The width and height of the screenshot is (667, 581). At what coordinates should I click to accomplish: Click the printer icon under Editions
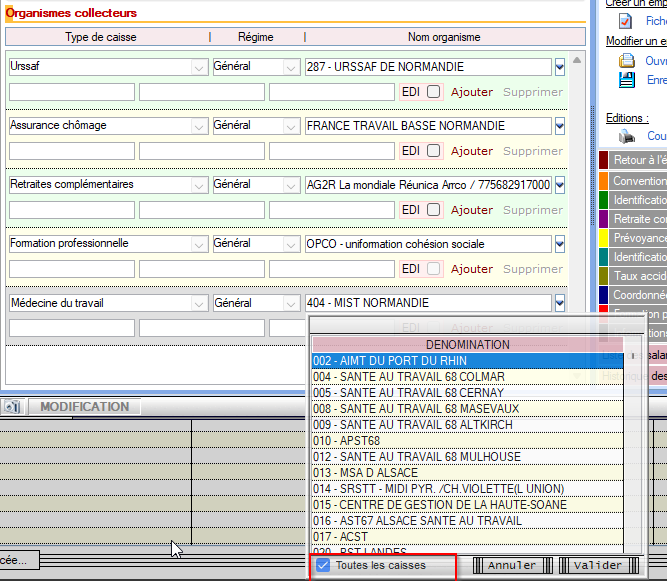click(627, 136)
